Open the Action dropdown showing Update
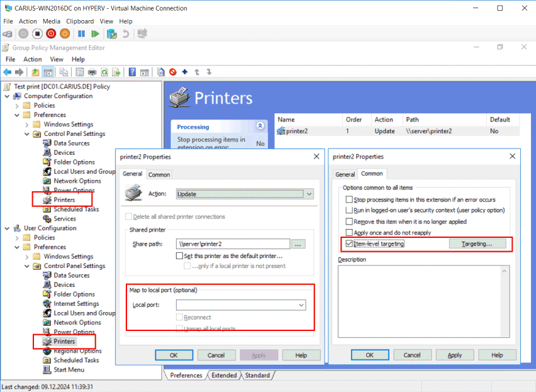536x392 pixels. [x=245, y=194]
